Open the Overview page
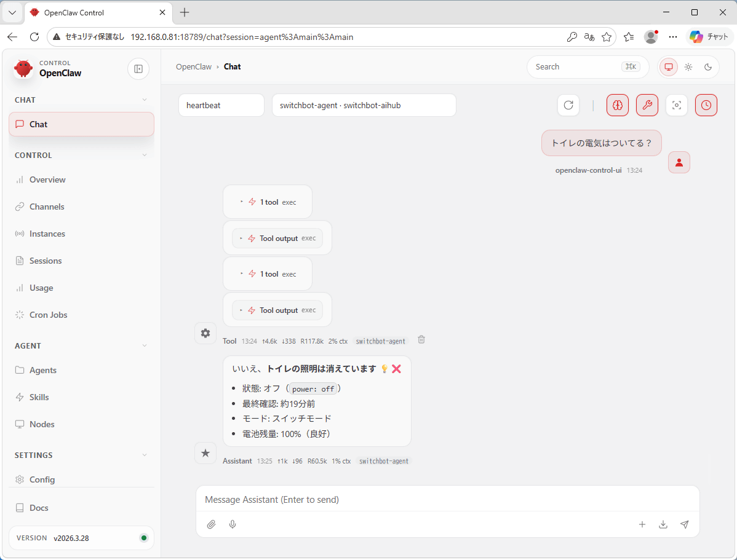The width and height of the screenshot is (737, 560). pyautogui.click(x=81, y=180)
